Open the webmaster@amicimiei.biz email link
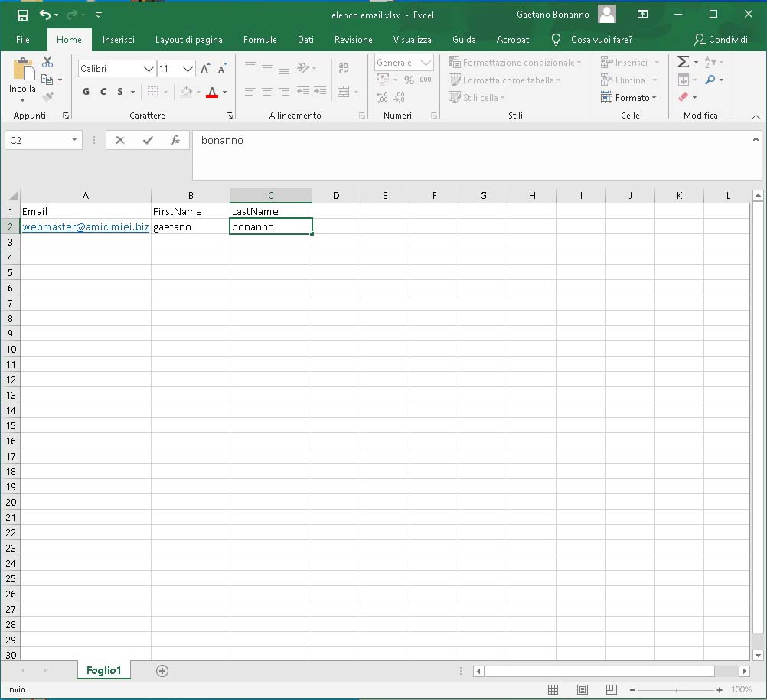The height and width of the screenshot is (700, 767). [x=86, y=226]
